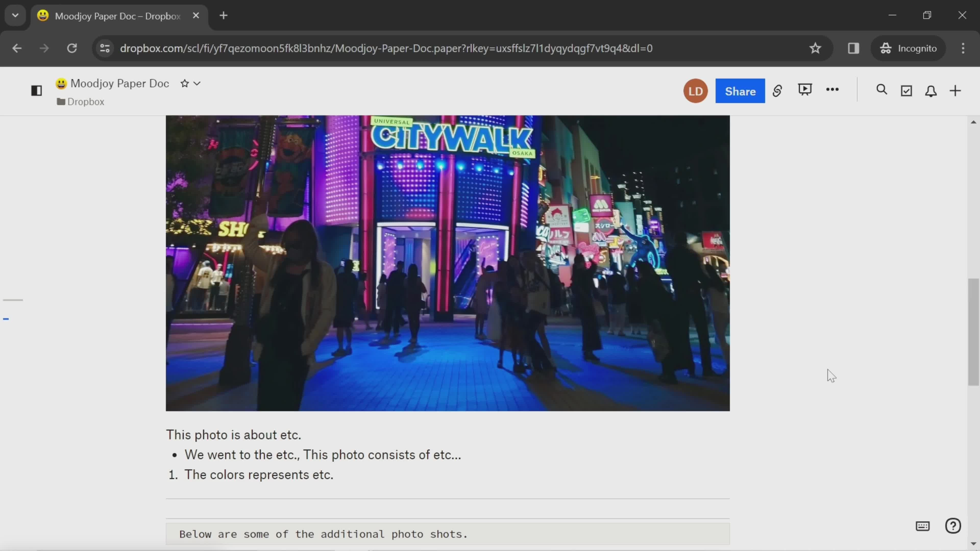Click the address bar URL
Screen dimensions: 980x551
pyautogui.click(x=386, y=48)
